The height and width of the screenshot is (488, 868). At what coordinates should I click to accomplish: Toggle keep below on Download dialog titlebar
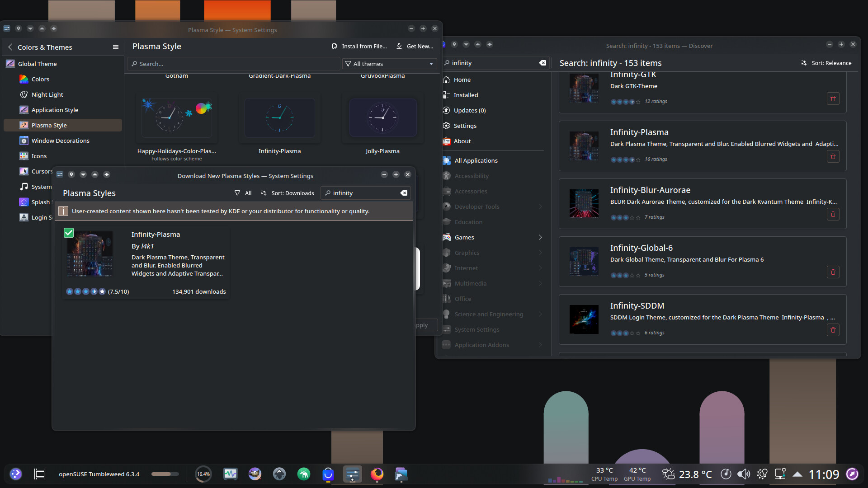tap(83, 174)
